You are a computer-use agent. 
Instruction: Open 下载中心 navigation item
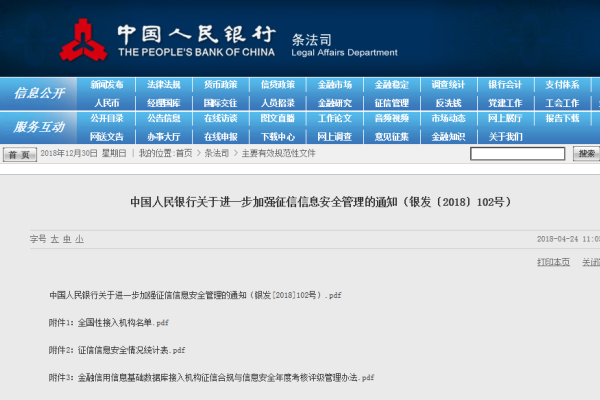pos(278,137)
